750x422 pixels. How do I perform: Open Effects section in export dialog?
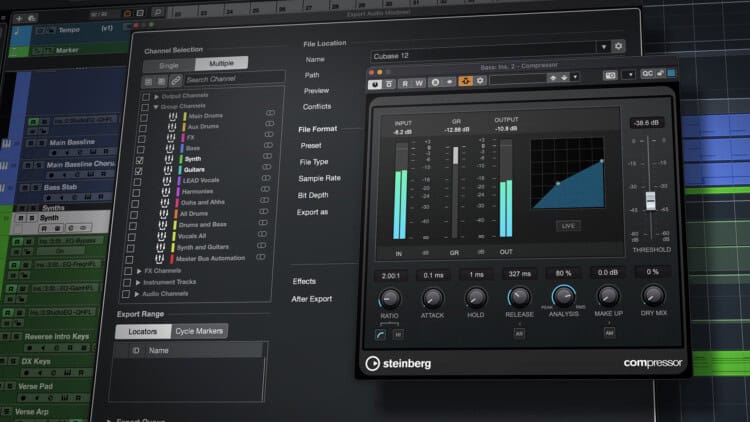pyautogui.click(x=304, y=281)
